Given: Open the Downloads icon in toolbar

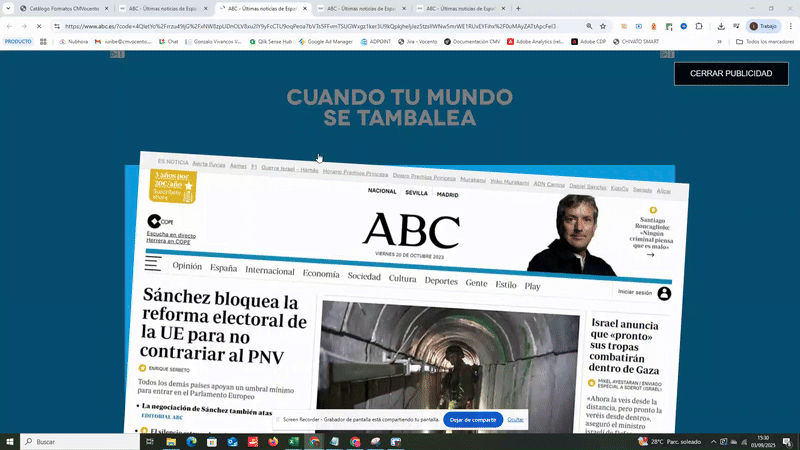Looking at the screenshot, I should [x=721, y=26].
